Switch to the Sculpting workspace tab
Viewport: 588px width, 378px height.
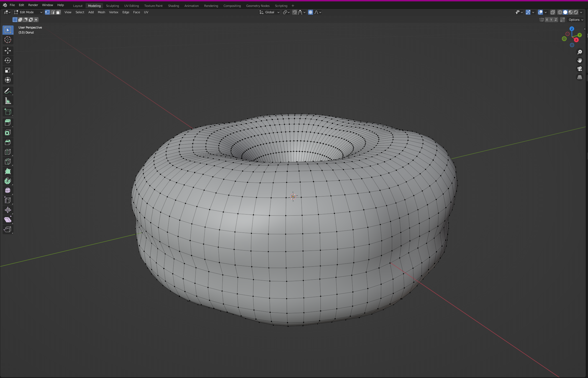click(112, 6)
